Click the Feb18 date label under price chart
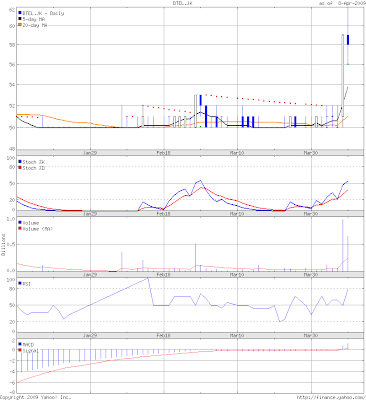 point(164,152)
